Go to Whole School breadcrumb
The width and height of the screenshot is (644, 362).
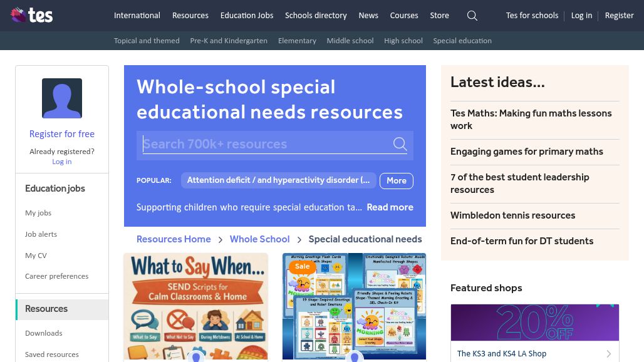pyautogui.click(x=259, y=239)
